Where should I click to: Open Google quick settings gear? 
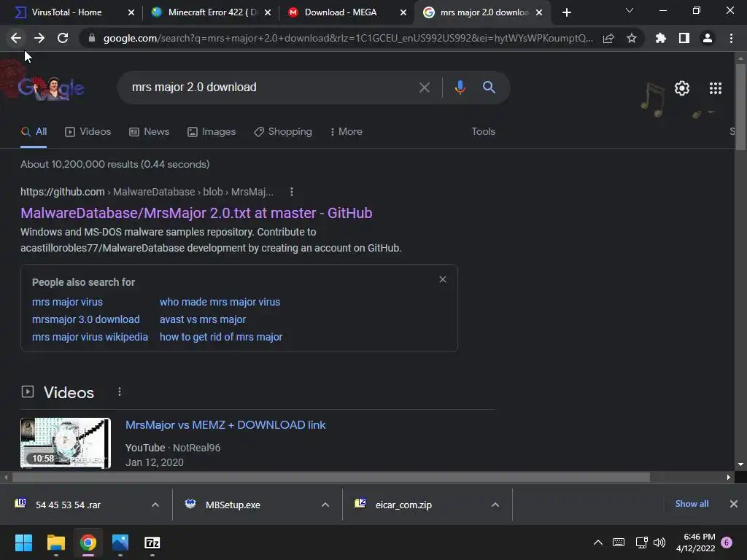pos(682,88)
